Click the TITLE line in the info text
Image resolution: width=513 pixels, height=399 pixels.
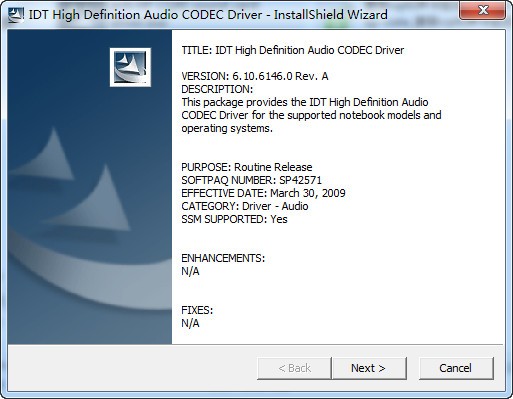coord(293,50)
